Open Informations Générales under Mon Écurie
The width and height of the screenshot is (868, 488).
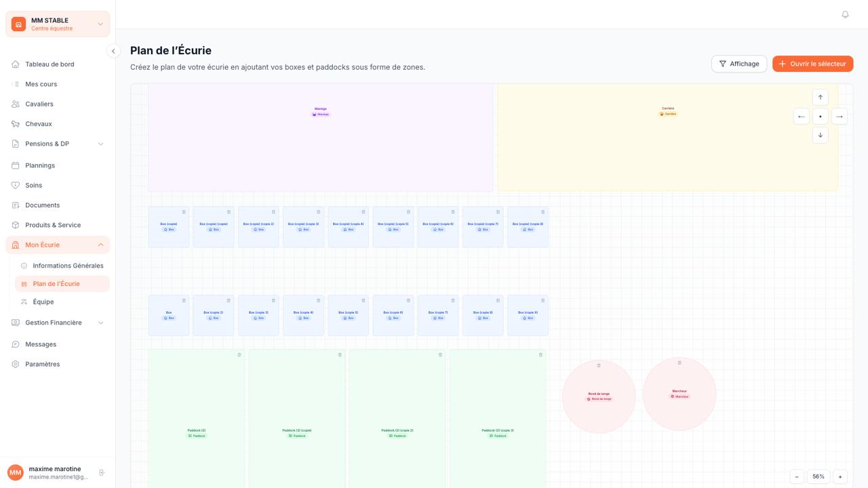click(68, 266)
